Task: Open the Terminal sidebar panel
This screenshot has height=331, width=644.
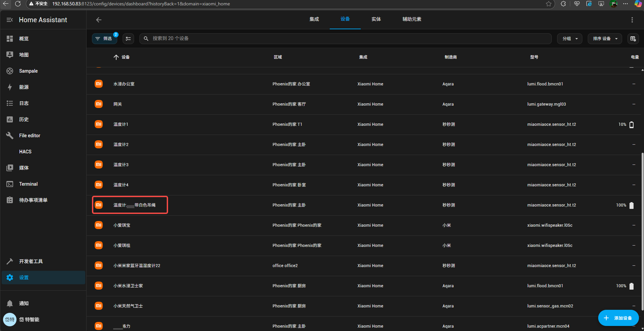Action: pos(28,184)
